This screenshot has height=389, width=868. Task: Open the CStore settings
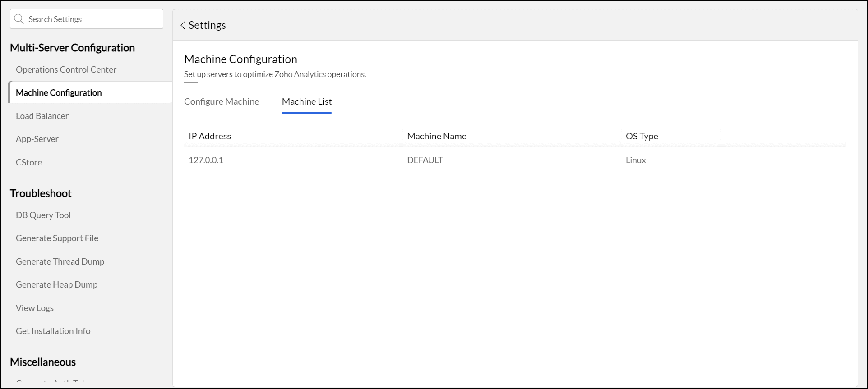click(29, 162)
